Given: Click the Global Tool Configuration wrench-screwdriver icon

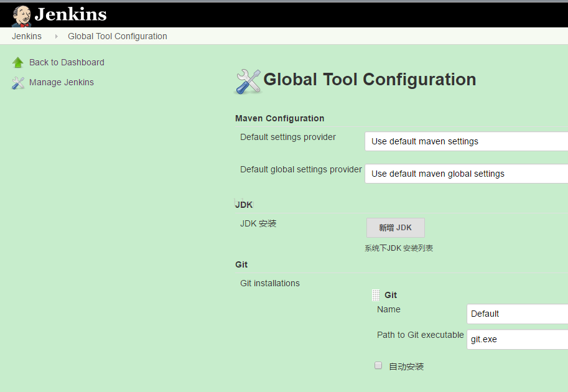Looking at the screenshot, I should (x=248, y=82).
